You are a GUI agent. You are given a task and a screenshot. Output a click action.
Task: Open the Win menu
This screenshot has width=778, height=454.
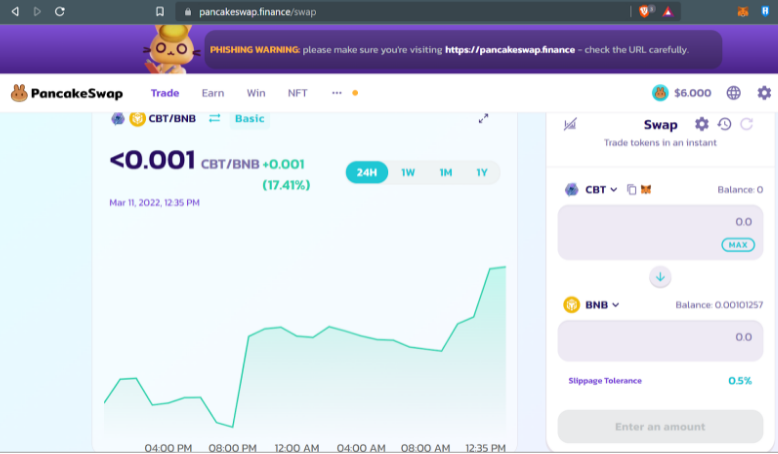[x=256, y=93]
